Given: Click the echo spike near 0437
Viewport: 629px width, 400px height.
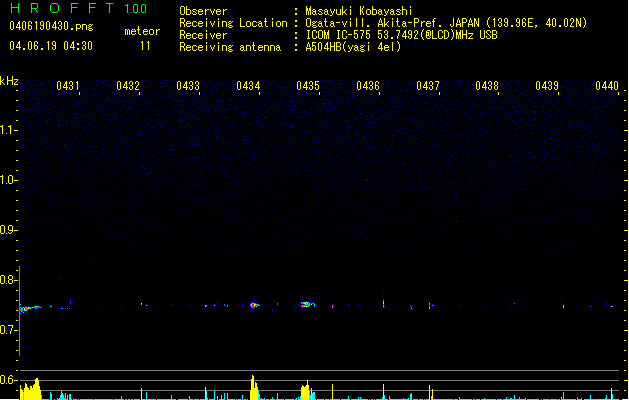Looking at the screenshot, I should (430, 305).
